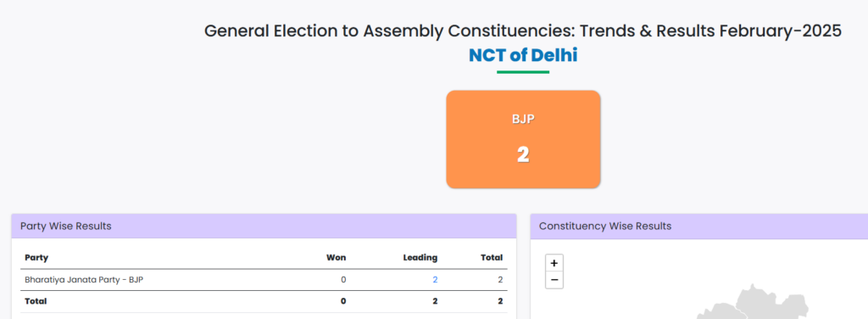868x319 pixels.
Task: Click the Total column header
Action: coord(492,258)
